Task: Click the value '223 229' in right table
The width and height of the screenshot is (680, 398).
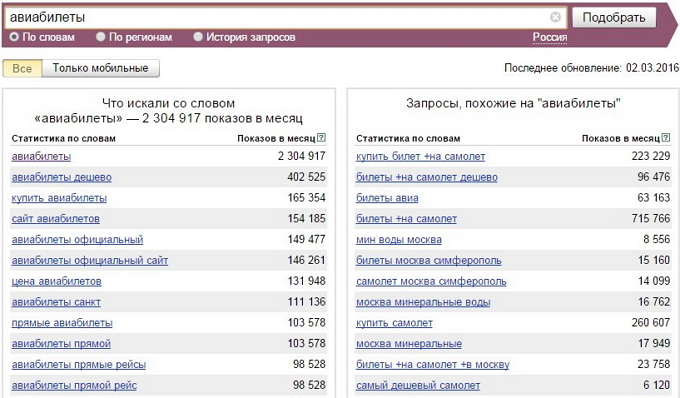Action: click(651, 156)
